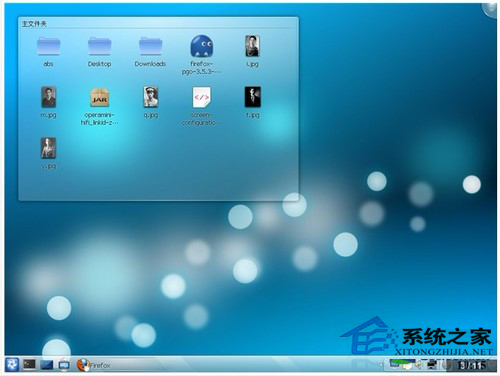Image resolution: width=500 pixels, height=376 pixels.
Task: Open the volume speaker tray icon
Action: (418, 365)
